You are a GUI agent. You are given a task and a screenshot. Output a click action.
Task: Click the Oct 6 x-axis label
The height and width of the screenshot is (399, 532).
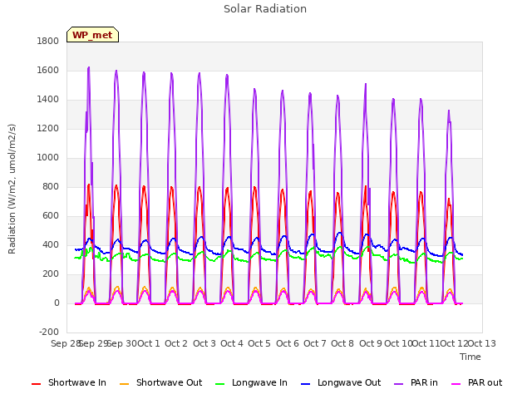pos(288,343)
